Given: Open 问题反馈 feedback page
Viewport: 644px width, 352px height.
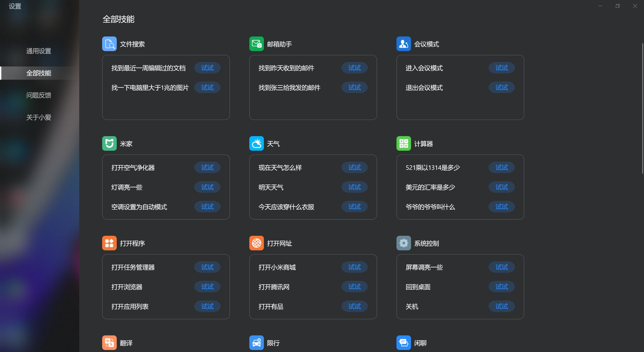Looking at the screenshot, I should 38,95.
